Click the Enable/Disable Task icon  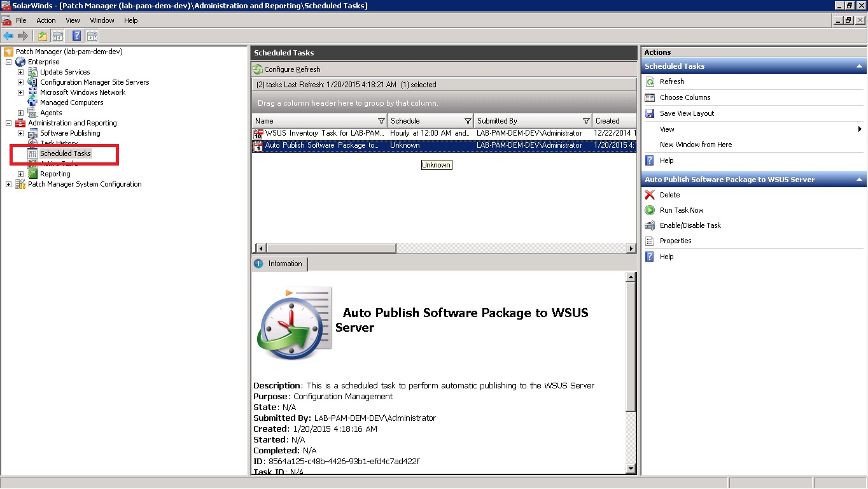point(650,225)
